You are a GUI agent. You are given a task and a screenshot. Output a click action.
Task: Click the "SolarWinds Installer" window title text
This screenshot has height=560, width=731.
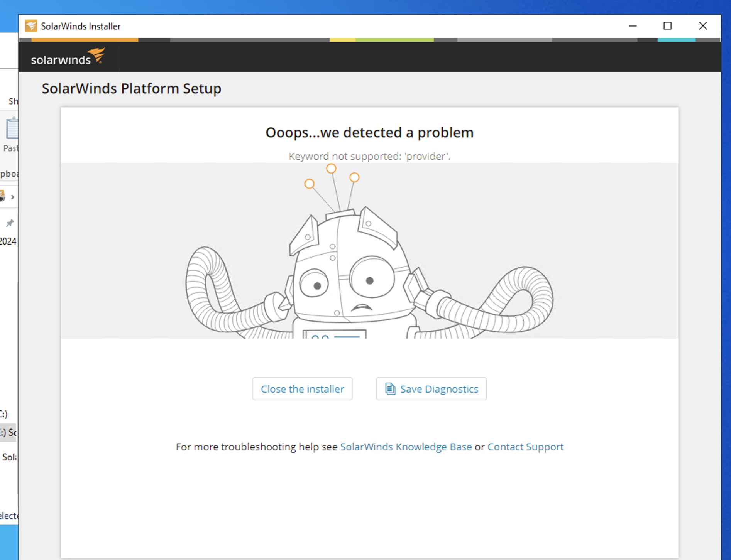(x=81, y=26)
